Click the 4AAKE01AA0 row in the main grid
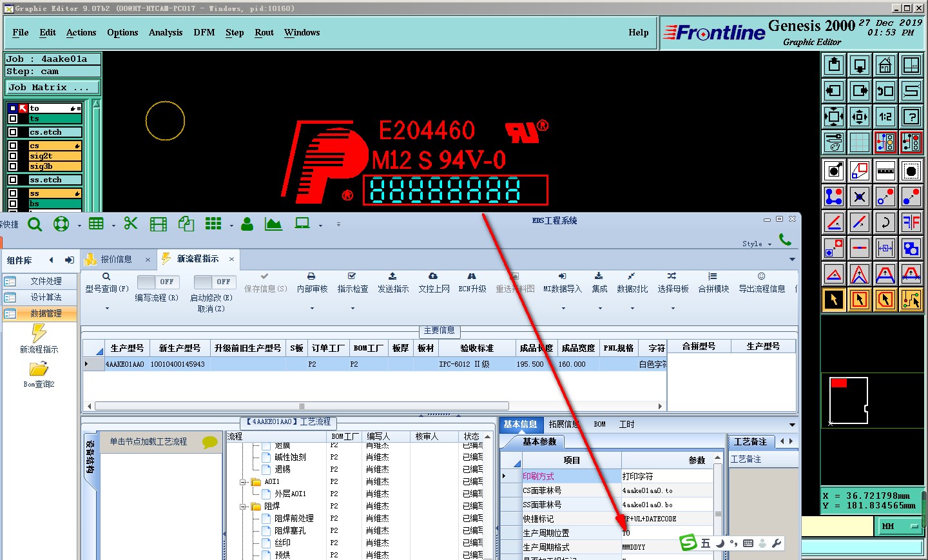This screenshot has height=560, width=928. pos(375,364)
